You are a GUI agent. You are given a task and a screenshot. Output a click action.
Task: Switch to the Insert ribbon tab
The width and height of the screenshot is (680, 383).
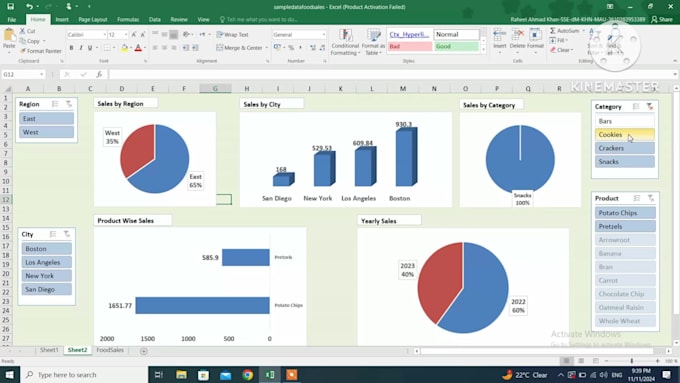[x=62, y=20]
